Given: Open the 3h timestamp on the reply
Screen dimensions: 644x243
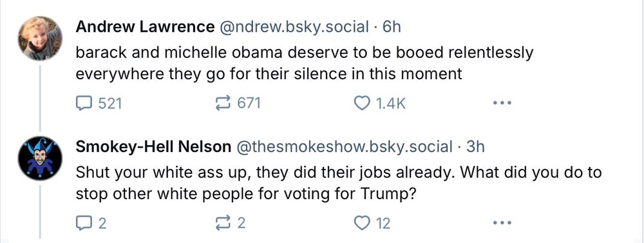Looking at the screenshot, I should 475,147.
